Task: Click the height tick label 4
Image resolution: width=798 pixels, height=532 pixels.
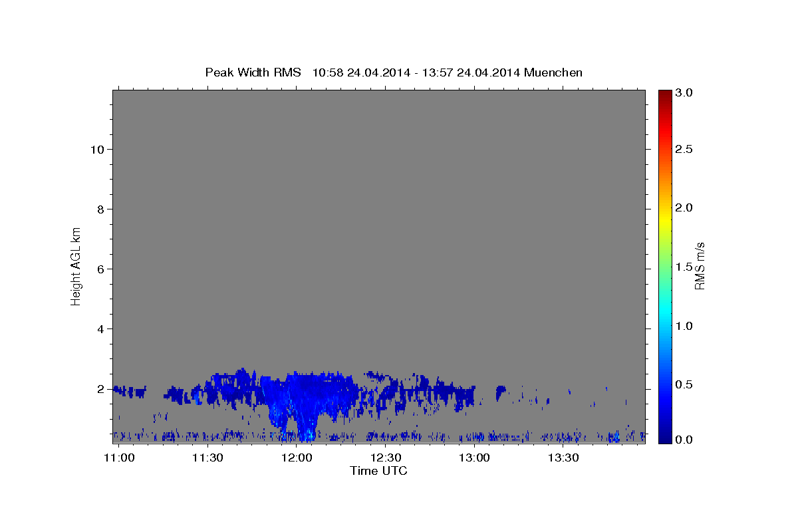Action: click(100, 329)
